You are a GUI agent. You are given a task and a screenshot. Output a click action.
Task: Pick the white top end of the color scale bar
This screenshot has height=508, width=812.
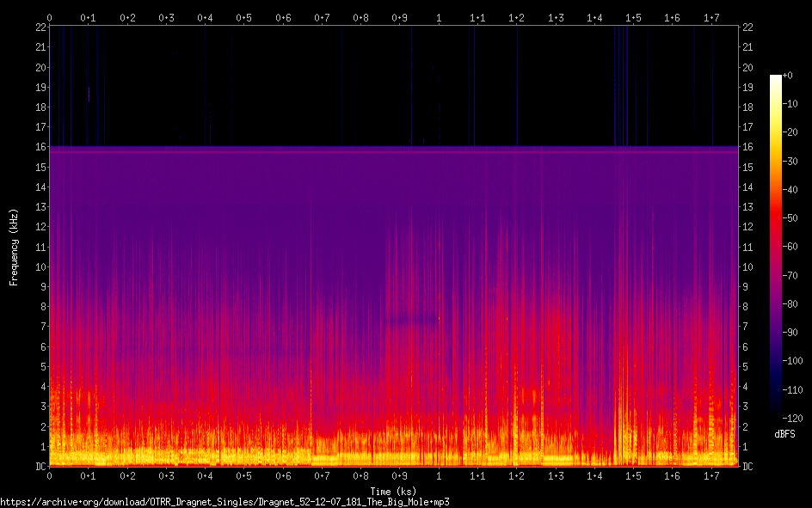tap(775, 79)
